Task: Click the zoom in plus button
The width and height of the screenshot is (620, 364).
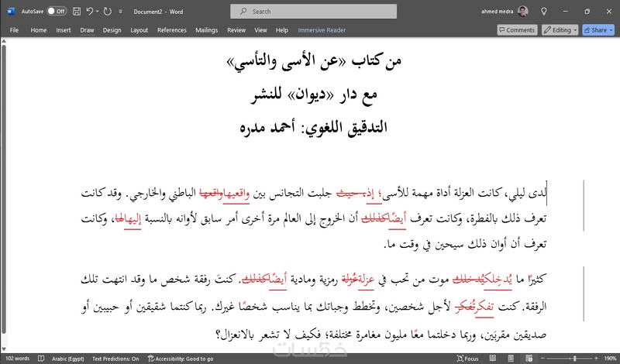Action: [x=596, y=359]
